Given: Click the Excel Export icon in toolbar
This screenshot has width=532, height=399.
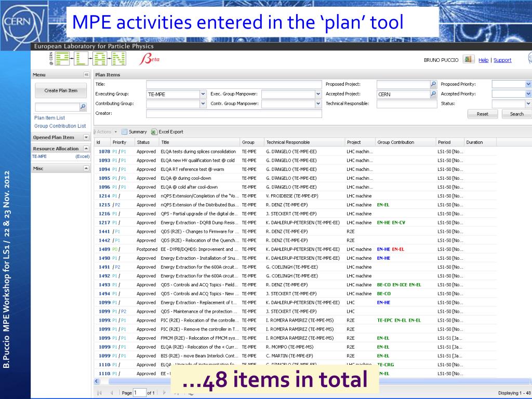Looking at the screenshot, I should click(x=154, y=132).
